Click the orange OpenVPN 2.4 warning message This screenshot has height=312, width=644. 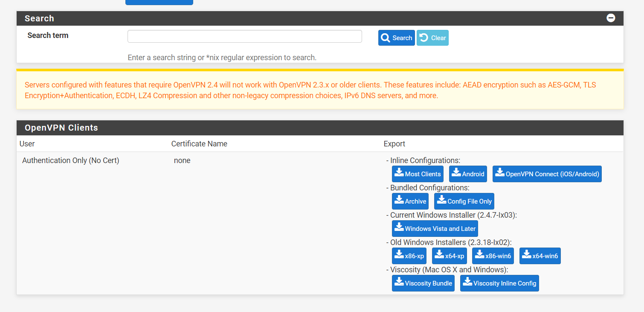click(x=310, y=90)
